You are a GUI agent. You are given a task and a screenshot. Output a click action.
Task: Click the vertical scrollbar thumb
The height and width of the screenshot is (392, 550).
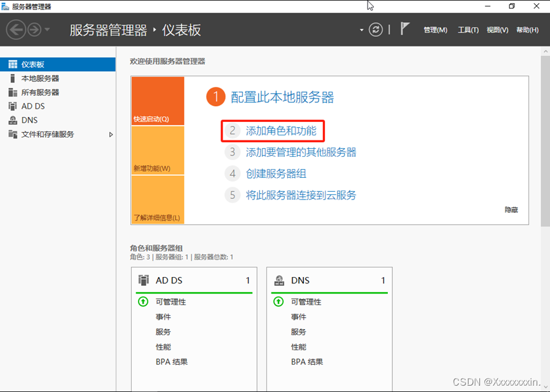click(546, 141)
